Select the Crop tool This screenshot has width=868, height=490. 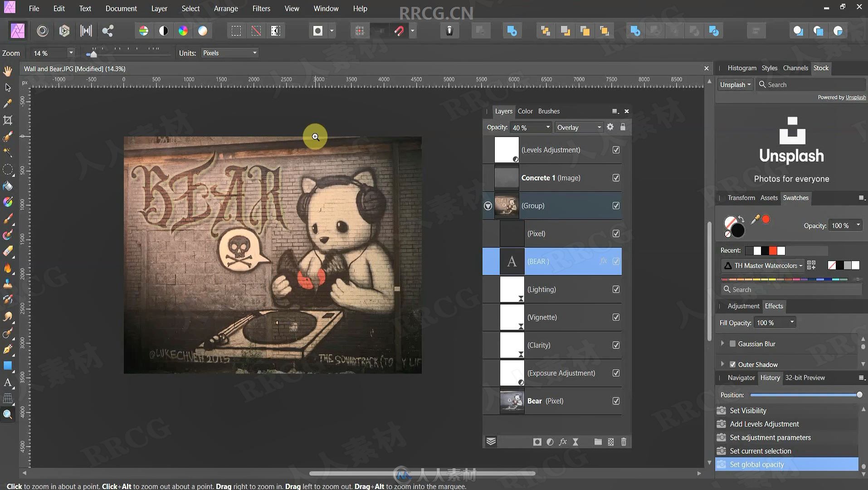(8, 120)
